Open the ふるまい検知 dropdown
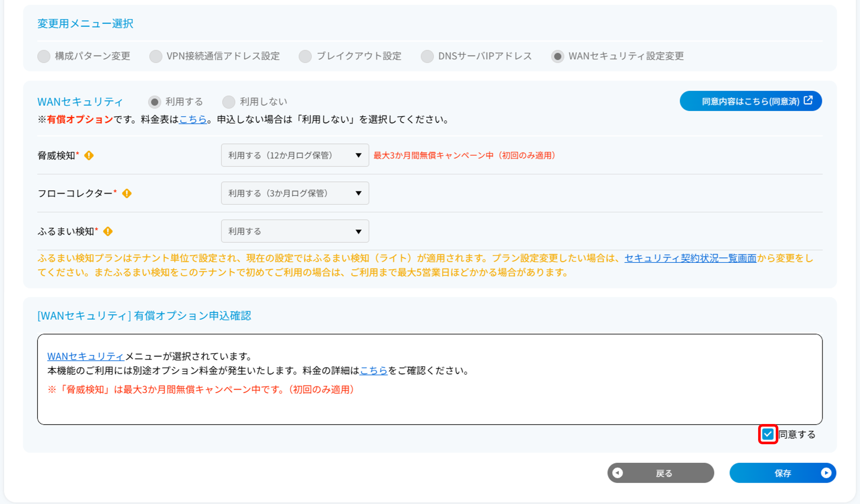Image resolution: width=860 pixels, height=504 pixels. point(295,231)
